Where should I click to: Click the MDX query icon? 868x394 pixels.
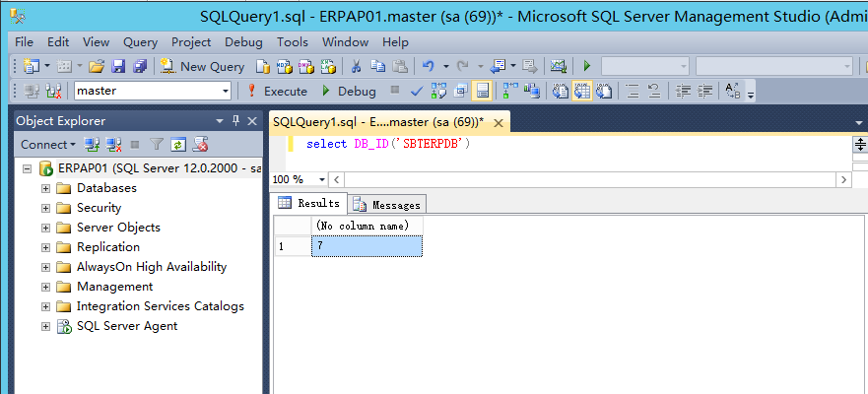click(284, 66)
